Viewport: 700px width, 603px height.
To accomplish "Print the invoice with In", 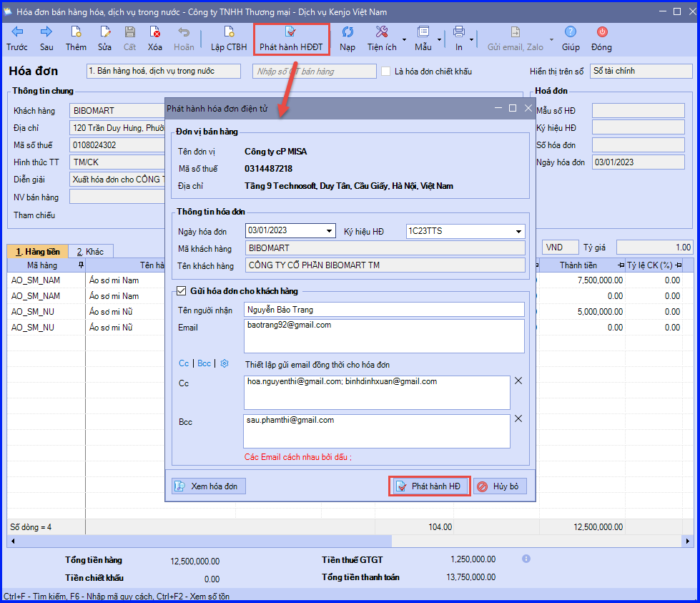I will (459, 39).
